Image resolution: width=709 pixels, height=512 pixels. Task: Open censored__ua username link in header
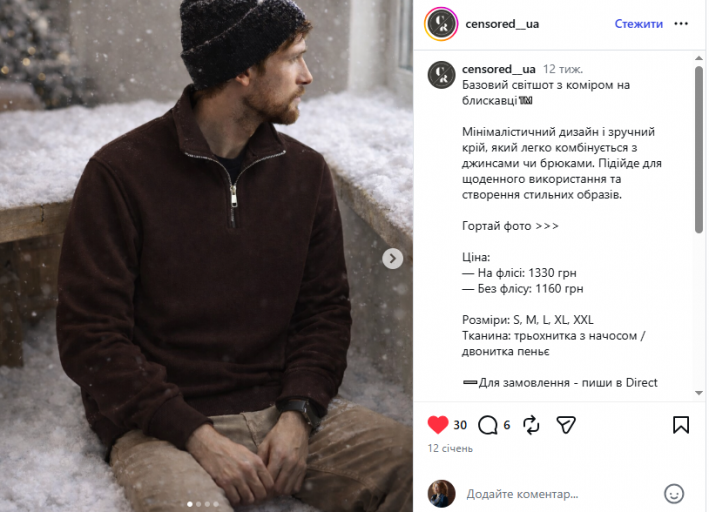(x=502, y=24)
